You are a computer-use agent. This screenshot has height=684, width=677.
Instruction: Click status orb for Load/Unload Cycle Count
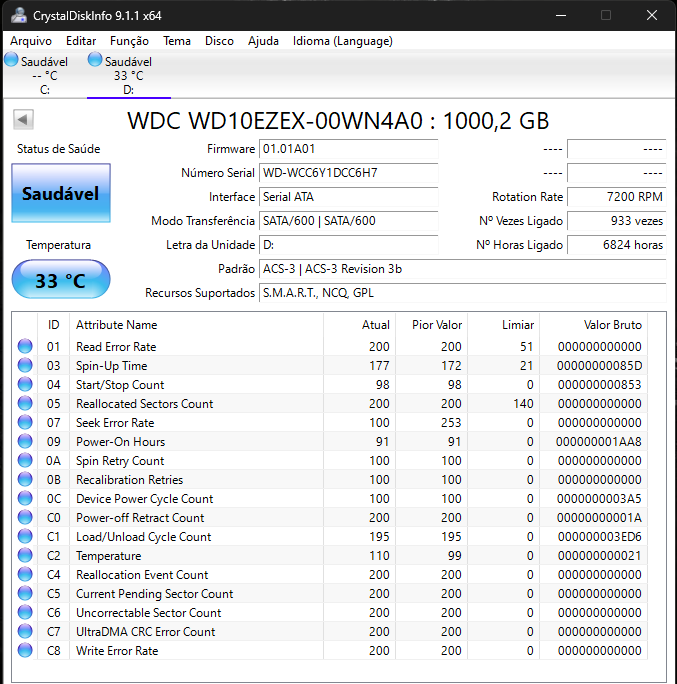tap(25, 536)
